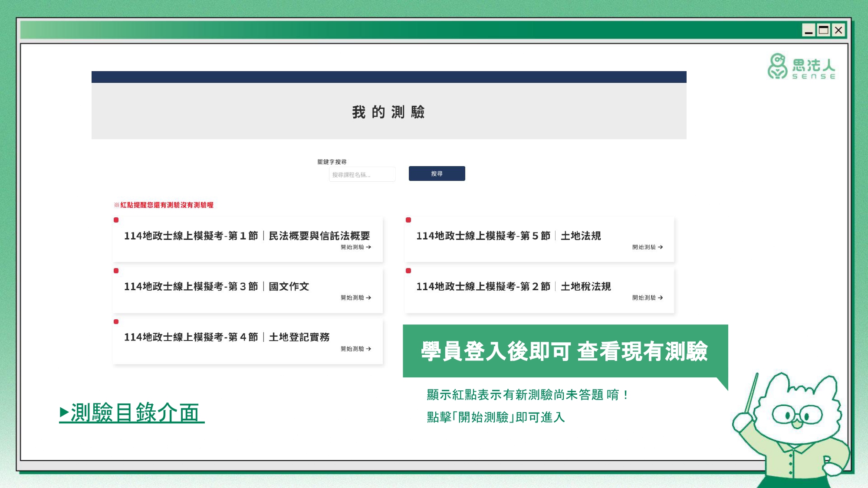Start 開始測驗 for 第2節 土地稅法規
The width and height of the screenshot is (868, 488).
point(647,298)
